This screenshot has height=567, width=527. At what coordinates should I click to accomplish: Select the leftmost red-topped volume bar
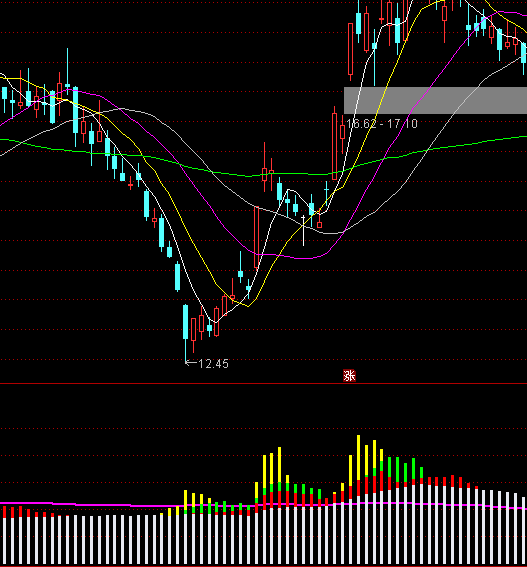coord(4,536)
